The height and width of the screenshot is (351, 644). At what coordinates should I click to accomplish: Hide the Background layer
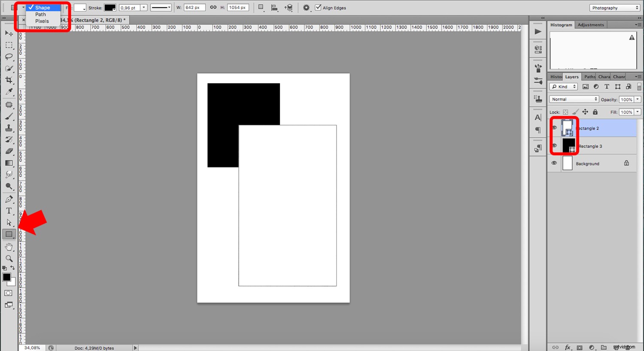tap(554, 163)
